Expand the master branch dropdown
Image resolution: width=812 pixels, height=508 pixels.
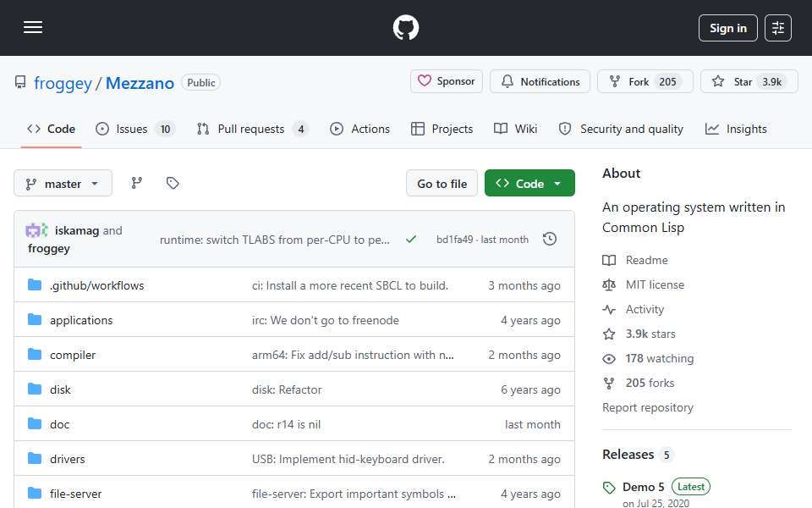63,184
